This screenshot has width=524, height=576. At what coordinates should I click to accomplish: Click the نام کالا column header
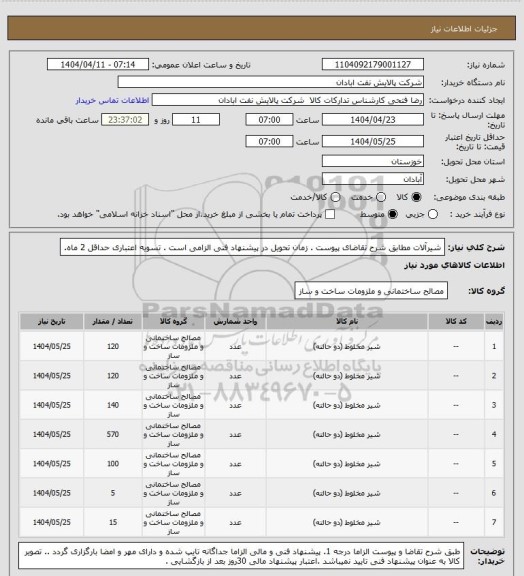[x=347, y=321]
